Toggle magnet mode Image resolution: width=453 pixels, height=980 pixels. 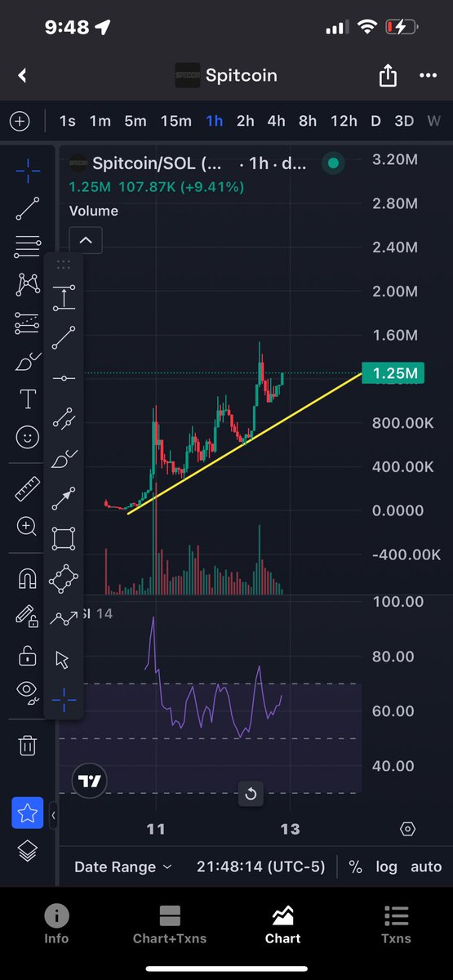(x=28, y=578)
